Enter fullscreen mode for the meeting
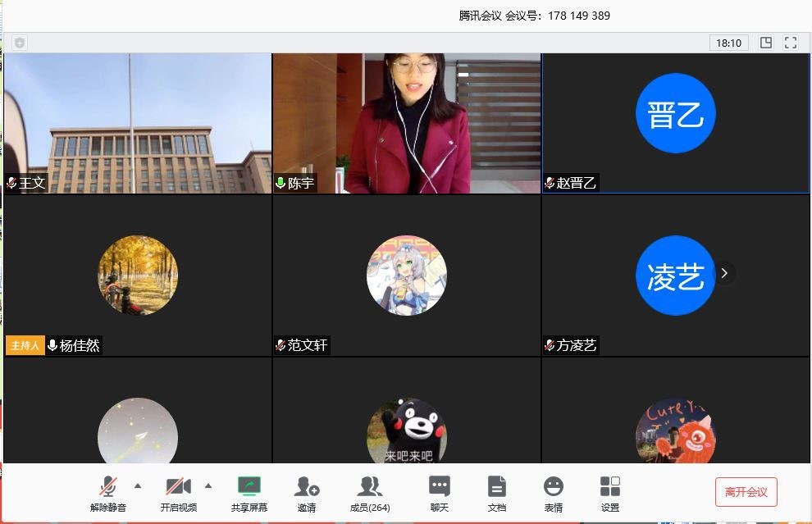This screenshot has width=812, height=524. click(791, 43)
